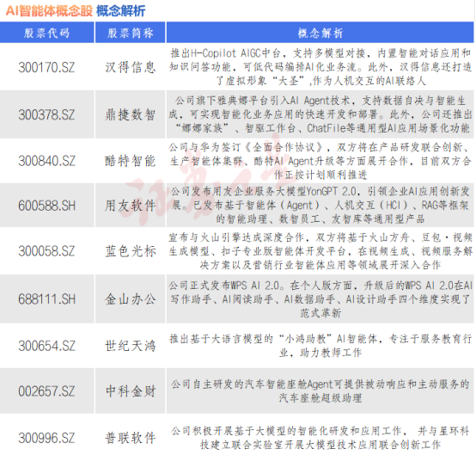Image resolution: width=476 pixels, height=461 pixels.
Task: Click the 股票代码 column header
Action: point(46,33)
